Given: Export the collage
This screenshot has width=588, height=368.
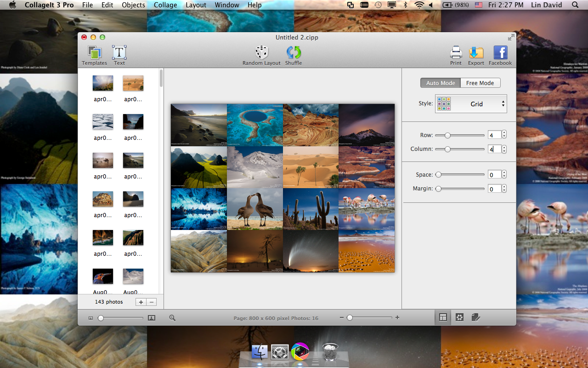Looking at the screenshot, I should (x=476, y=56).
